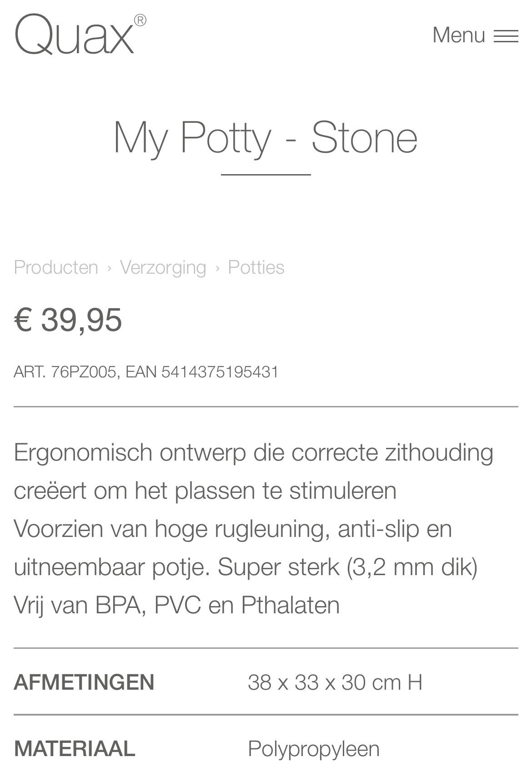Viewport: 532px width, 777px height.
Task: Click the Quax logo
Action: coord(75,35)
